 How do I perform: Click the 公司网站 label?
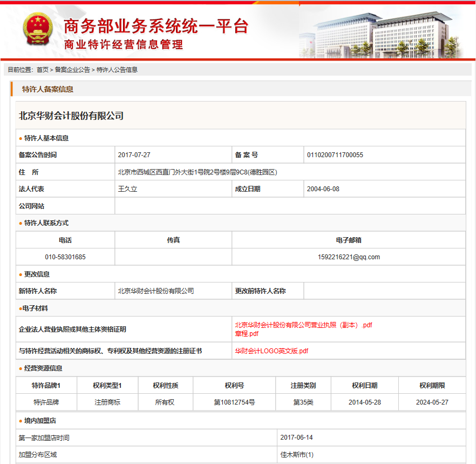31,206
